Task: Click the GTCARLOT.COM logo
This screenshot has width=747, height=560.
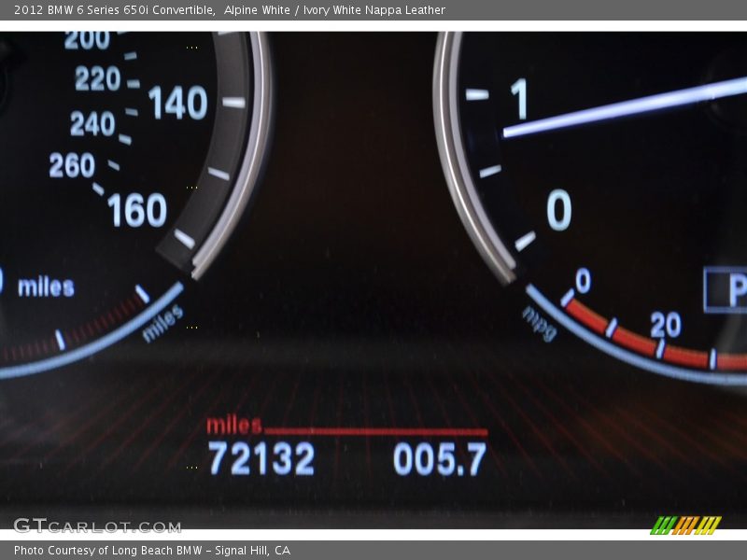Action: click(97, 525)
